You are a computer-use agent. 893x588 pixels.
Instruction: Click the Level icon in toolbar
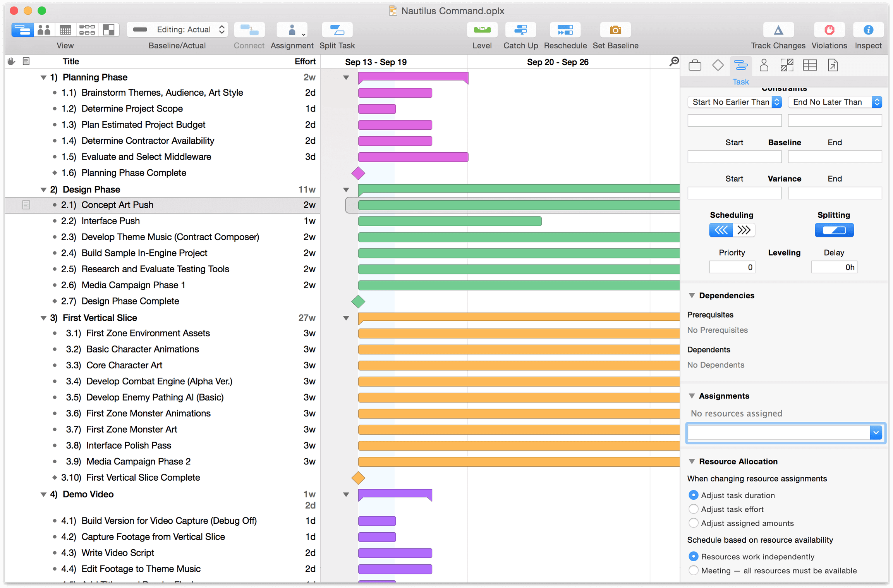click(482, 31)
